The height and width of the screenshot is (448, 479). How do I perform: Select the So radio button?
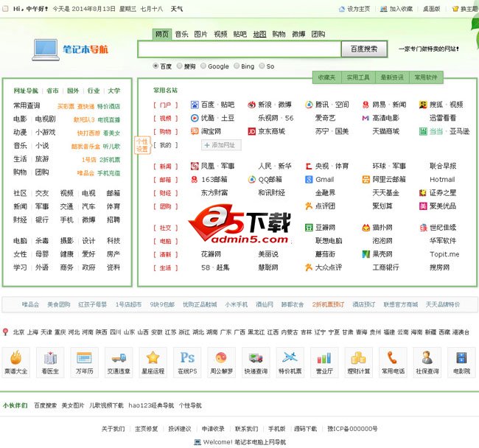click(262, 66)
